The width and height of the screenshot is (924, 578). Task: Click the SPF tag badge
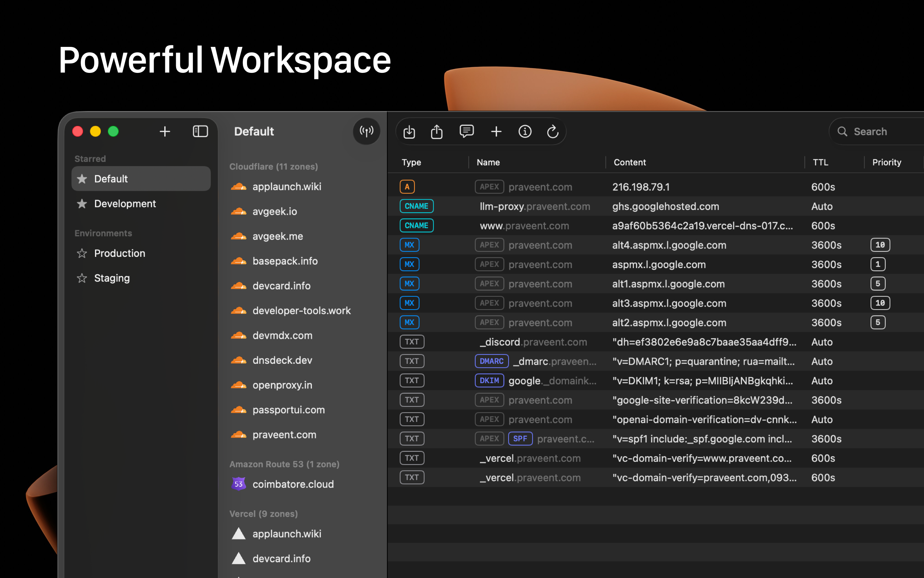coord(520,438)
